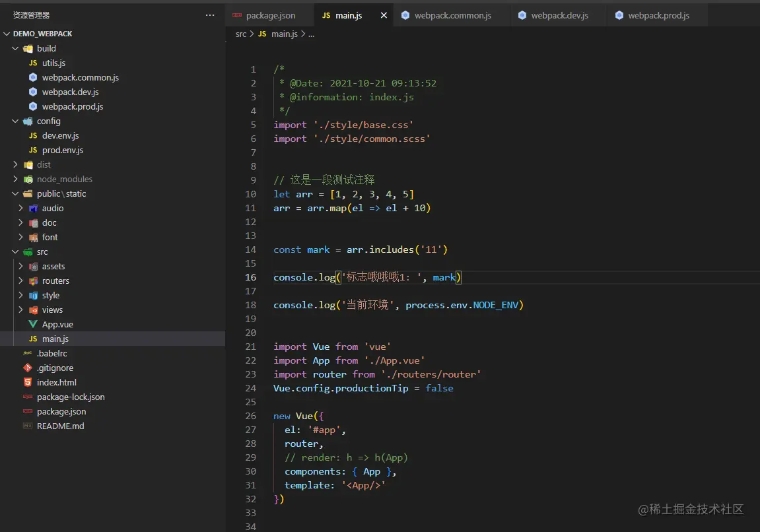Open package.json file name in explorer tree
The height and width of the screenshot is (532, 760).
pos(61,412)
